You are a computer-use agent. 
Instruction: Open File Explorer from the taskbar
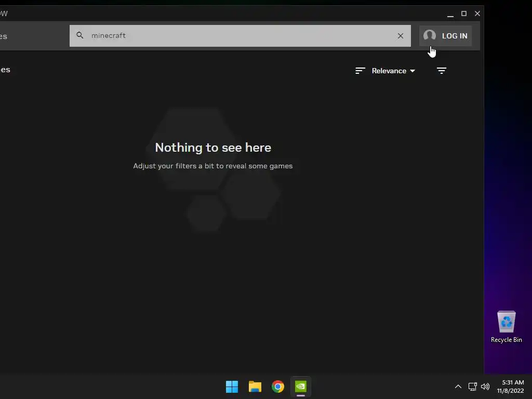pyautogui.click(x=255, y=387)
